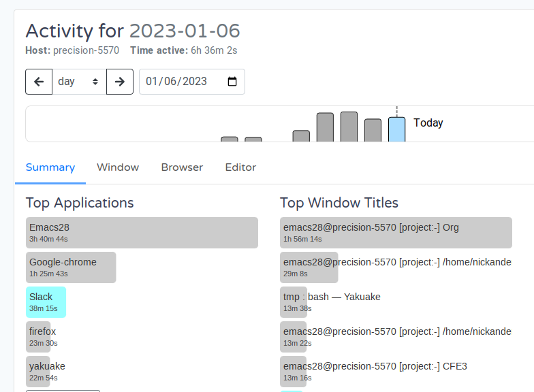Click the CFE3 window title entry
The width and height of the screenshot is (534, 392).
point(294,372)
